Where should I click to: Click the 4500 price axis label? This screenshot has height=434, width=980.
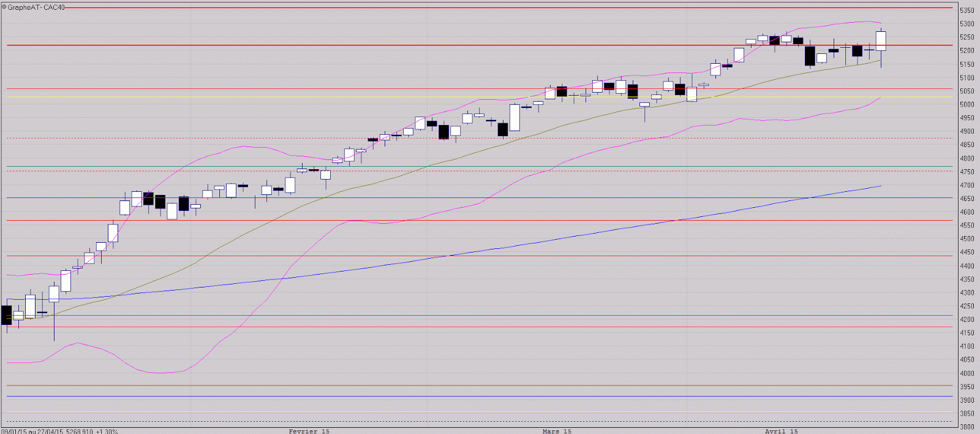coord(967,239)
